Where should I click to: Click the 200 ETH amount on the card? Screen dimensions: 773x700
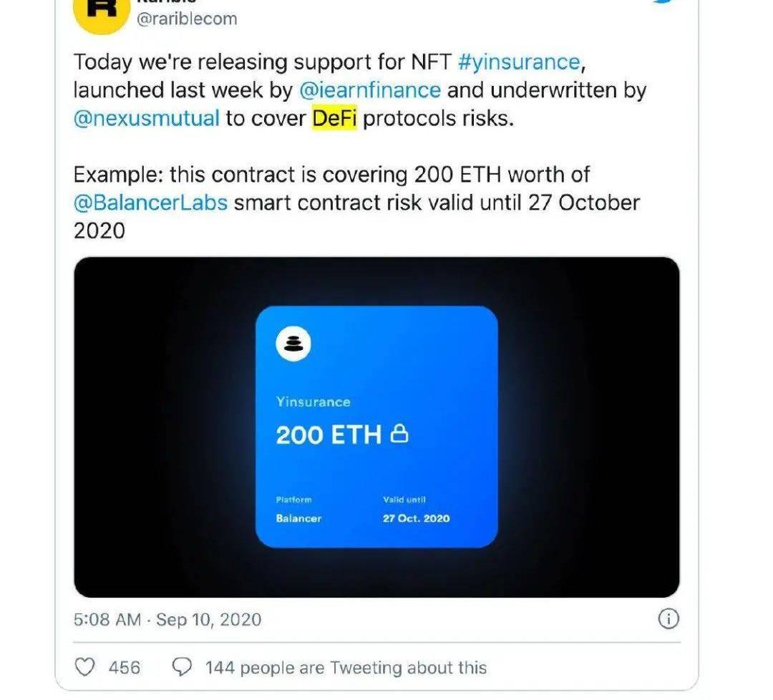329,435
